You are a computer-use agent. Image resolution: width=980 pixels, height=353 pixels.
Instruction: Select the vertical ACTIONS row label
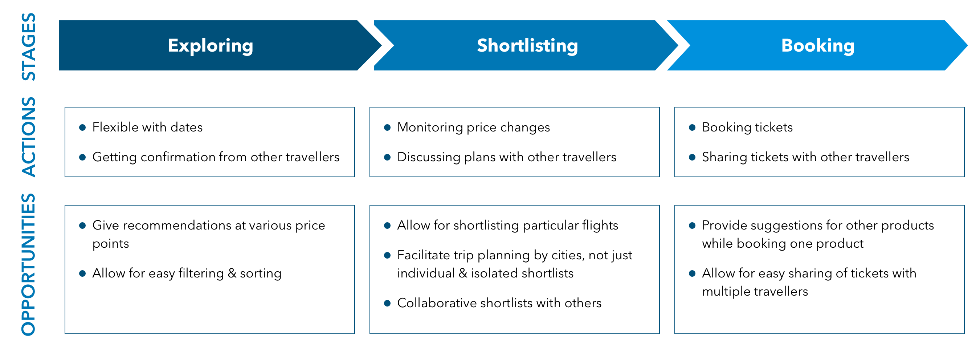tap(29, 136)
